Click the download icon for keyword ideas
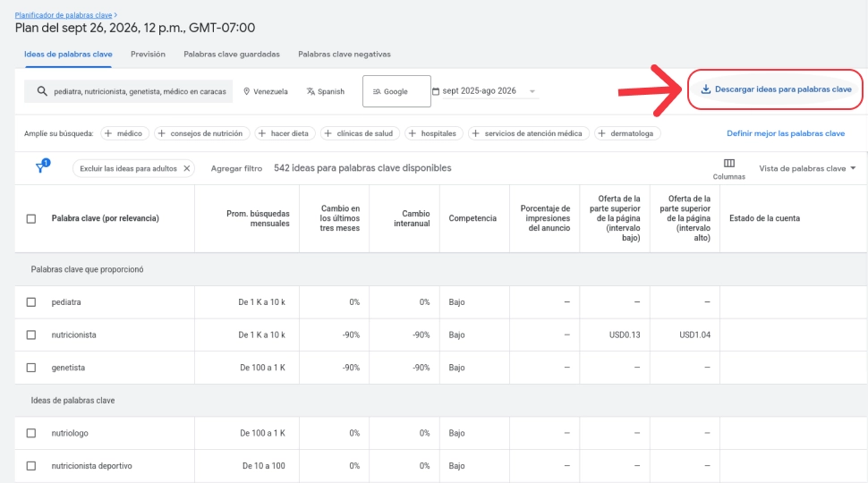 pyautogui.click(x=706, y=89)
